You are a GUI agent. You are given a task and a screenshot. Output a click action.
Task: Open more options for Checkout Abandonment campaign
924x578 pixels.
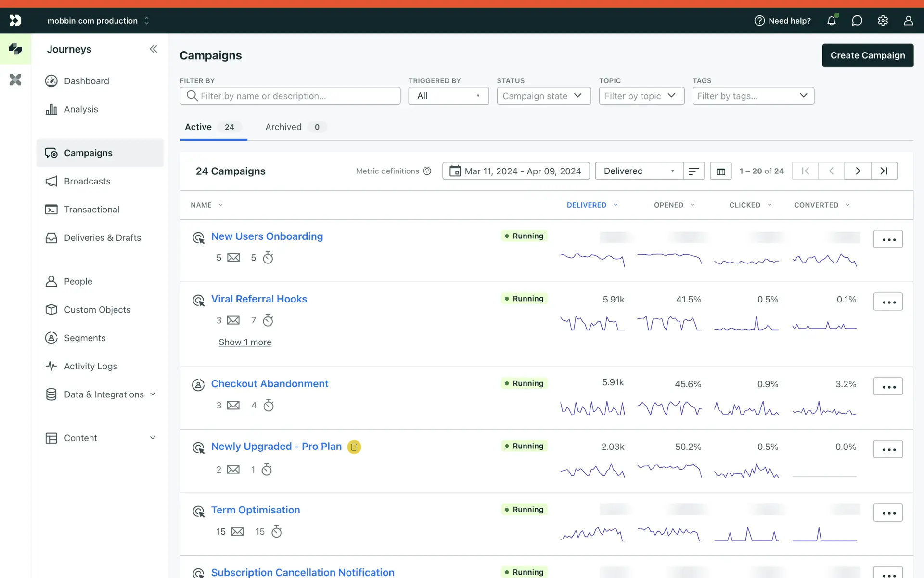click(888, 387)
